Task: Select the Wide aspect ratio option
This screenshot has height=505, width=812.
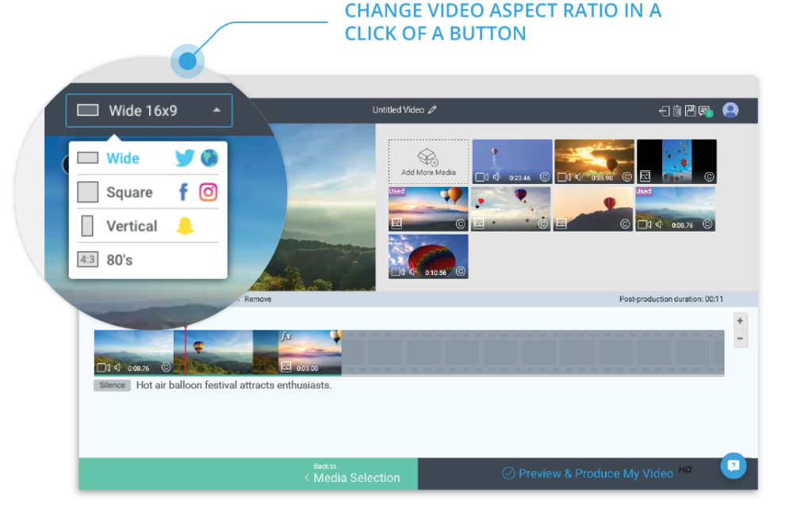Action: coord(147,158)
